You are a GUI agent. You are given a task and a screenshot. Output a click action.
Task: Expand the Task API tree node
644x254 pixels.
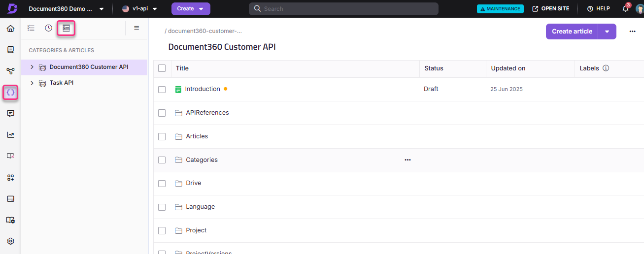pyautogui.click(x=32, y=83)
